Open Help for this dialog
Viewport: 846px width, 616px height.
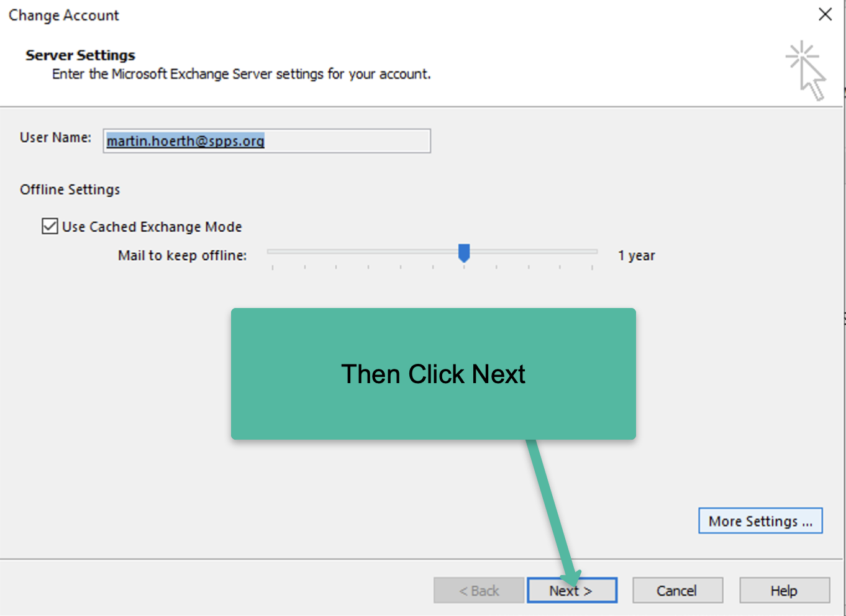click(x=784, y=591)
